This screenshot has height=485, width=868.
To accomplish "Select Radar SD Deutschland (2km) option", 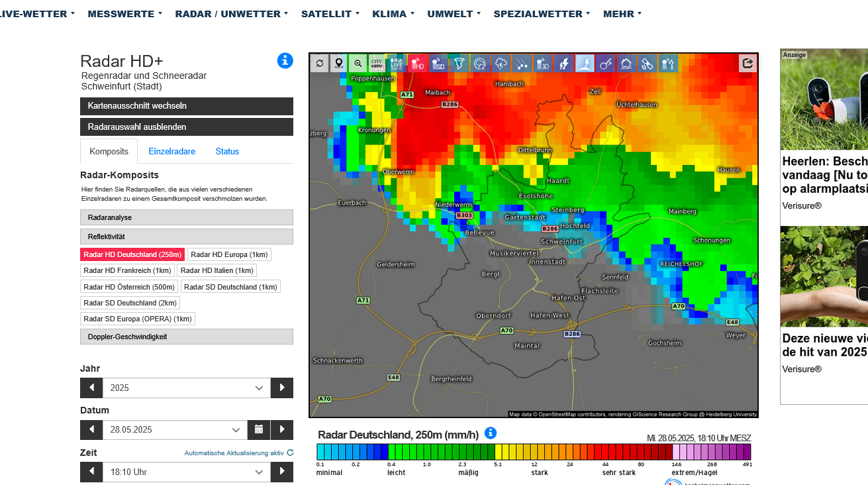I will click(x=130, y=303).
